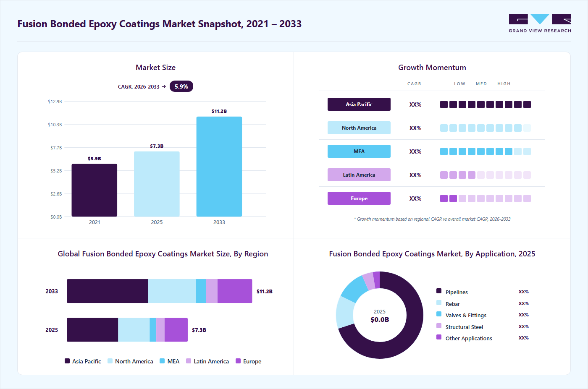Click the Structural Steel legend swatch
The width and height of the screenshot is (588, 389).
439,326
